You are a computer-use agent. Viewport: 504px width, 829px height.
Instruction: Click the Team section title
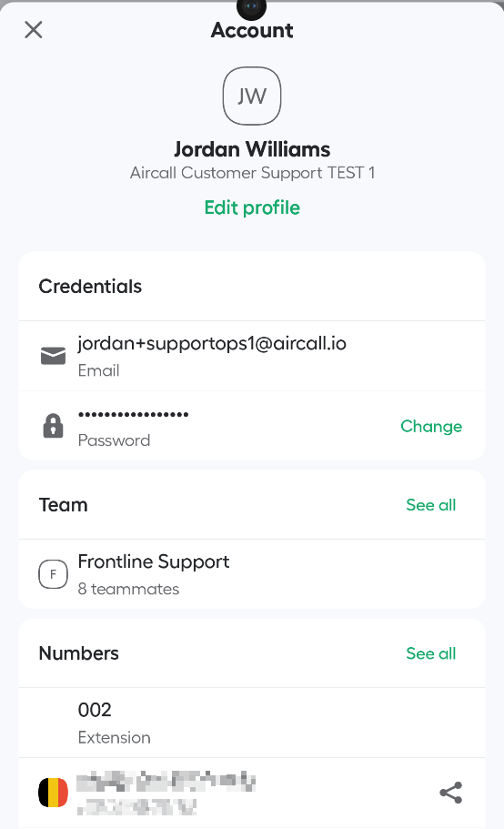[x=64, y=505]
